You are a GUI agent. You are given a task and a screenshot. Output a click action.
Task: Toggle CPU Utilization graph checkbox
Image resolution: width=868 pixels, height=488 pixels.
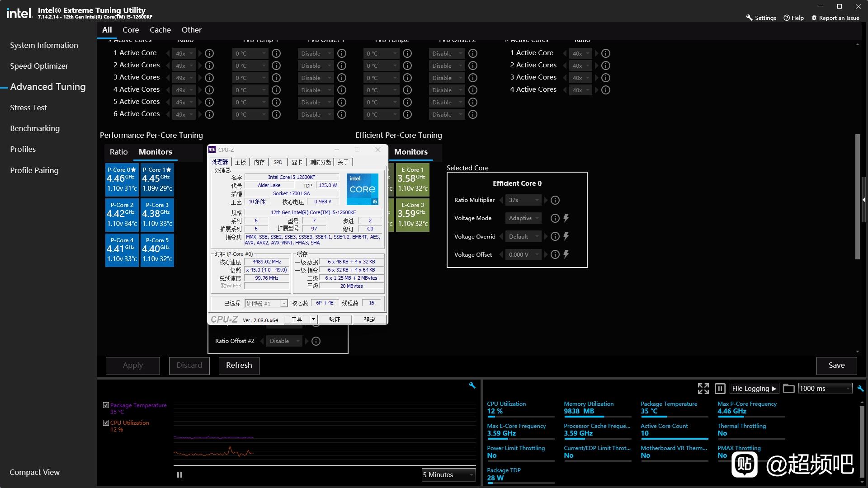pyautogui.click(x=106, y=423)
